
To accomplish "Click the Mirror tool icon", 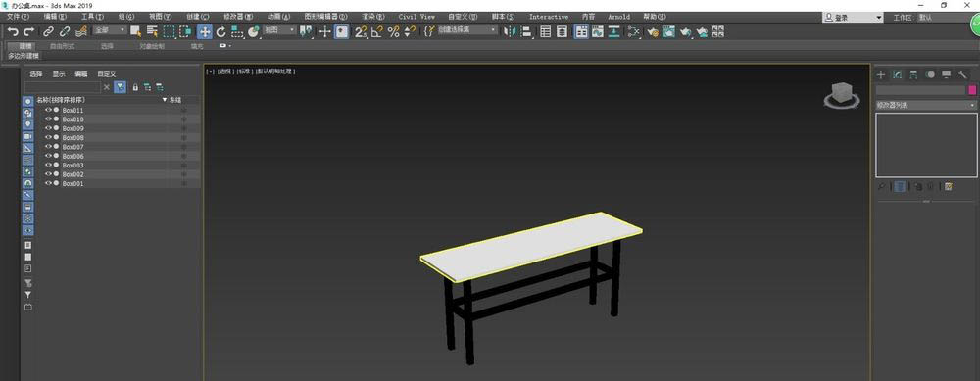I will coord(510,31).
